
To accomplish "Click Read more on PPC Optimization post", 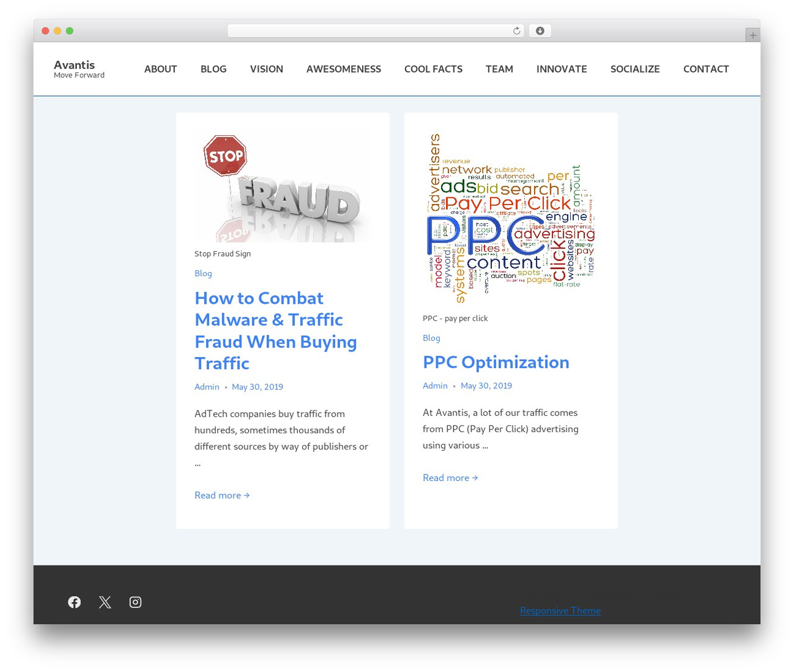I will click(450, 478).
